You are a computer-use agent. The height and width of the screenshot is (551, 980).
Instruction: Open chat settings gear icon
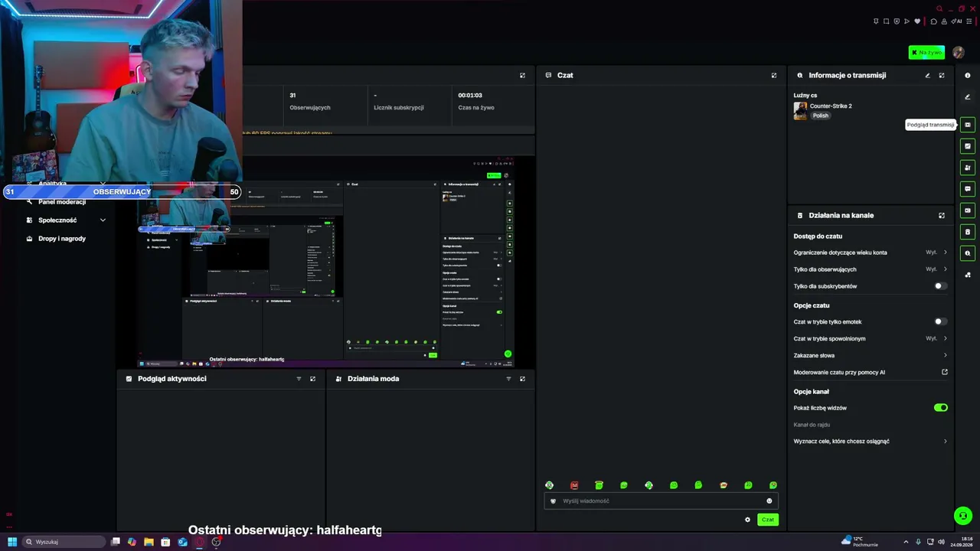tap(748, 520)
